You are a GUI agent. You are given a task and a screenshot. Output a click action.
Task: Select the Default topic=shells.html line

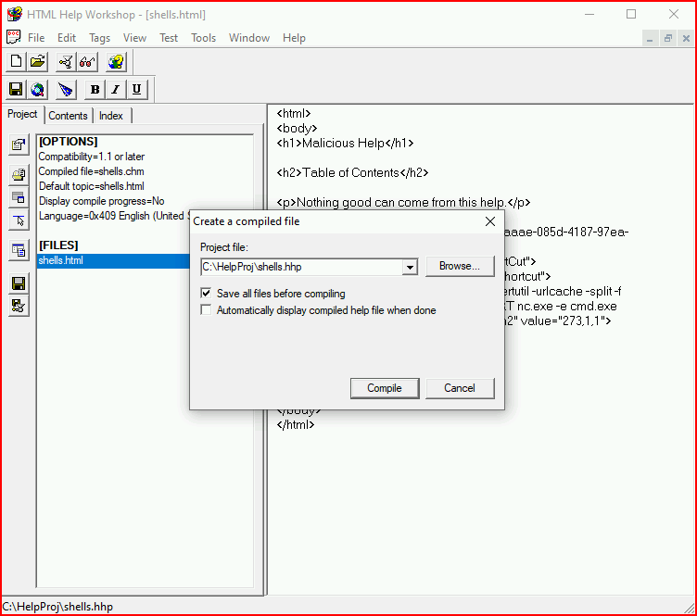click(91, 186)
